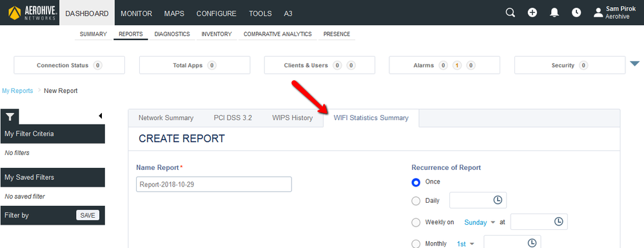Open the Sunday weekday dropdown
Screen dimensions: 644x248
click(480, 223)
